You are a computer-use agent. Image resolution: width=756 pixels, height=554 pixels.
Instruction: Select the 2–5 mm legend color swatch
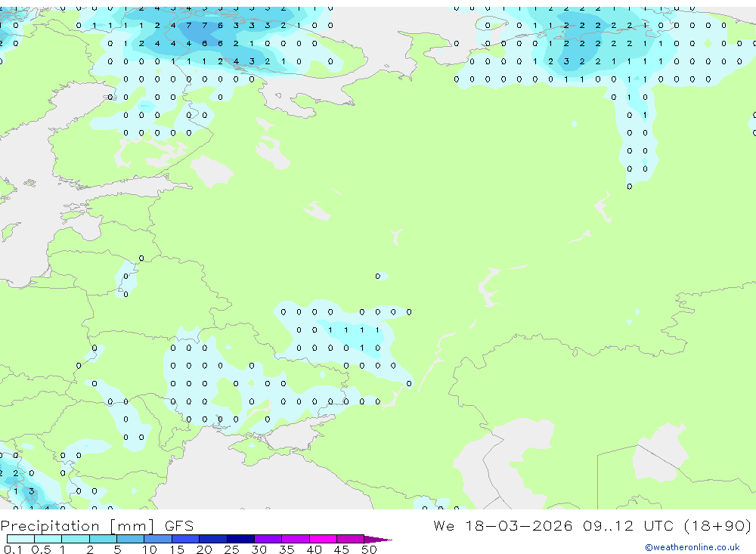coord(103,539)
